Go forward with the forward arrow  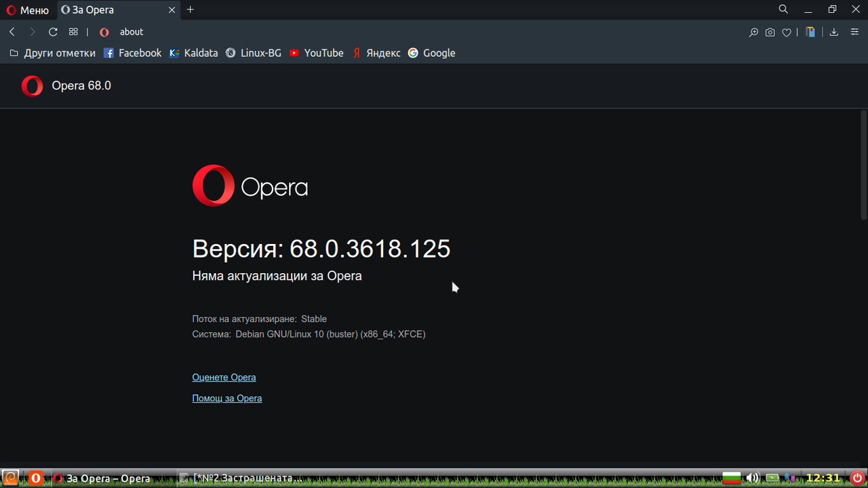click(32, 32)
